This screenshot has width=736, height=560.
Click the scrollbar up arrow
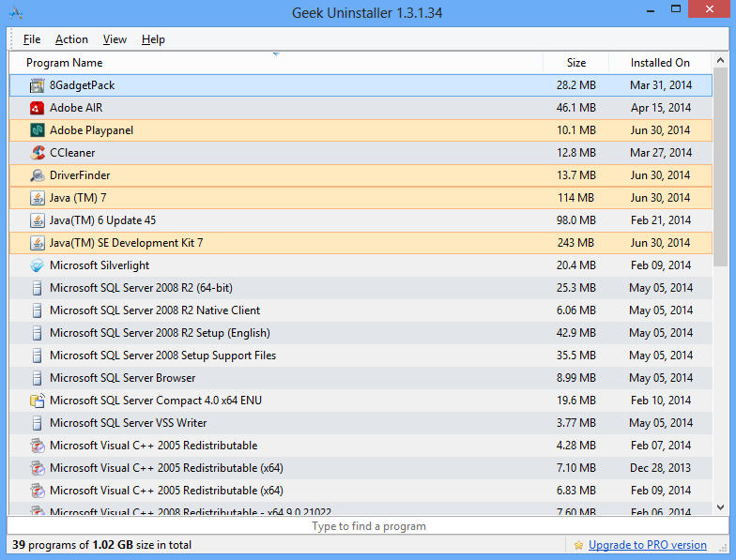pos(721,60)
